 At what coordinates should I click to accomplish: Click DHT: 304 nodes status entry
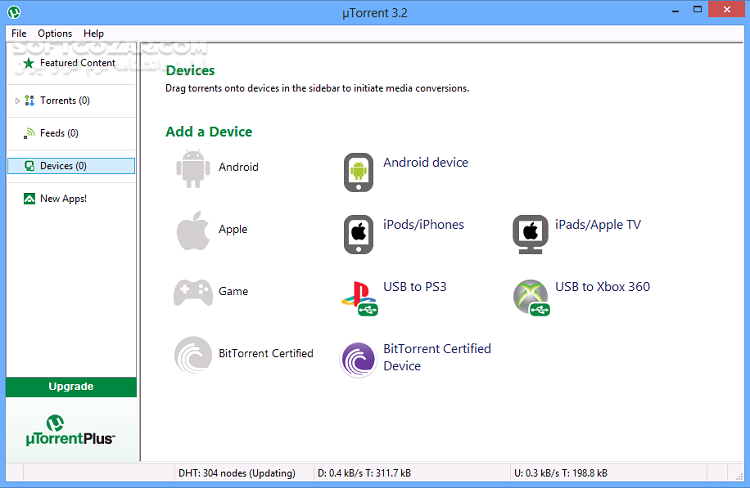(x=237, y=473)
